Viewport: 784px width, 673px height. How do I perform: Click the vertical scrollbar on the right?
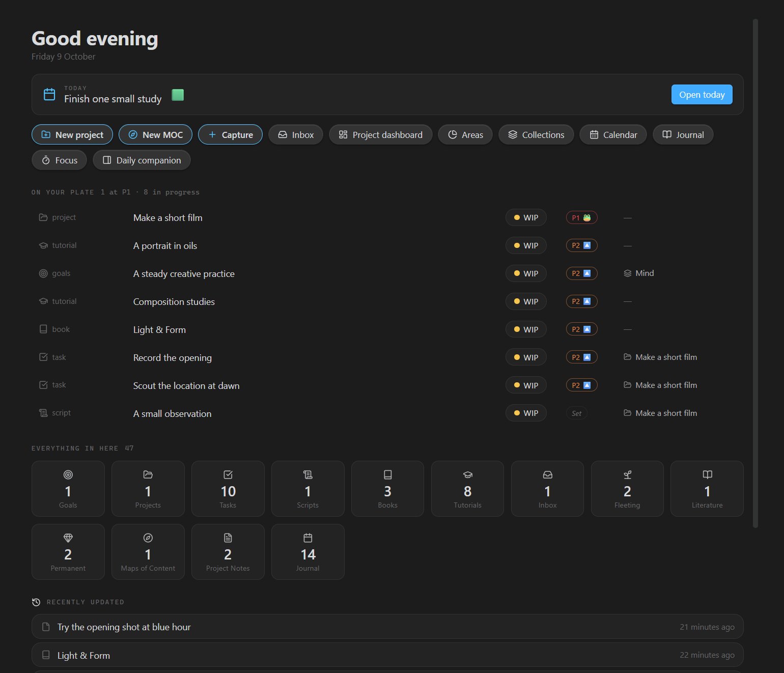pyautogui.click(x=755, y=273)
